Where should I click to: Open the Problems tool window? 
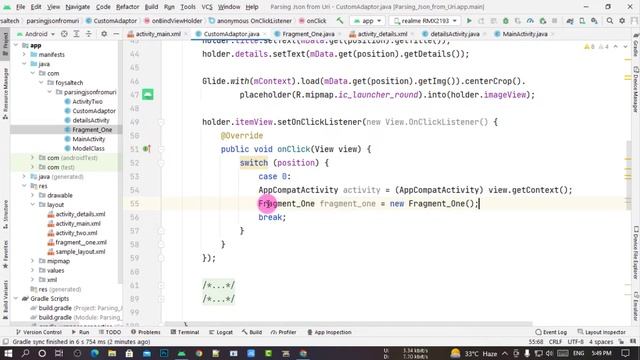146,332
